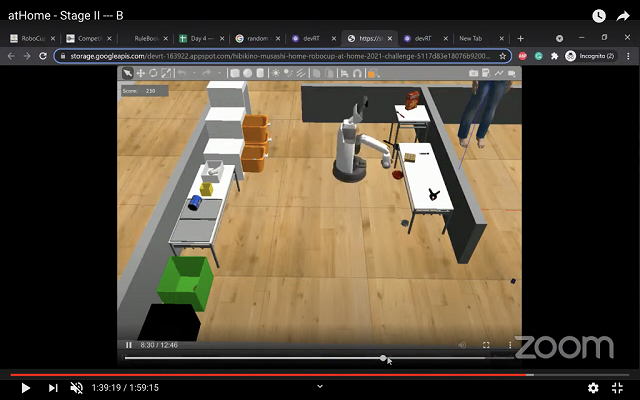Select the arrow selection mode tool
This screenshot has height=400, width=640.
coord(127,73)
